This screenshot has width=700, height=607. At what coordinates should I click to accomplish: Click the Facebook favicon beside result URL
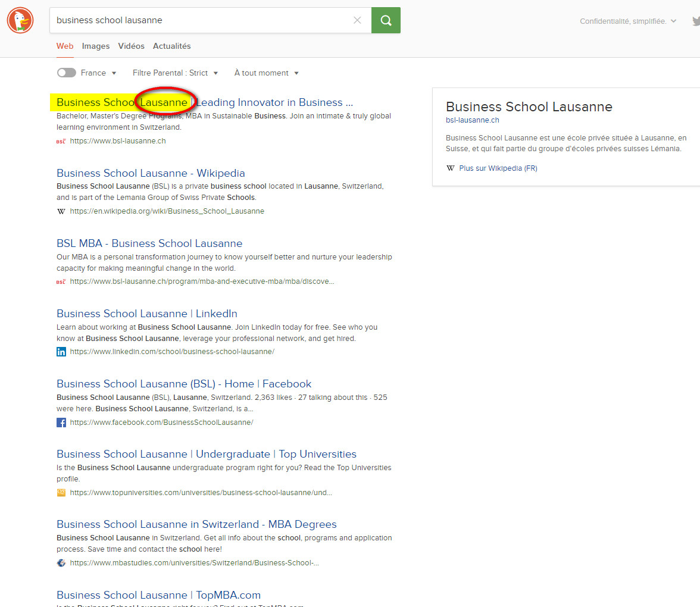pyautogui.click(x=61, y=423)
